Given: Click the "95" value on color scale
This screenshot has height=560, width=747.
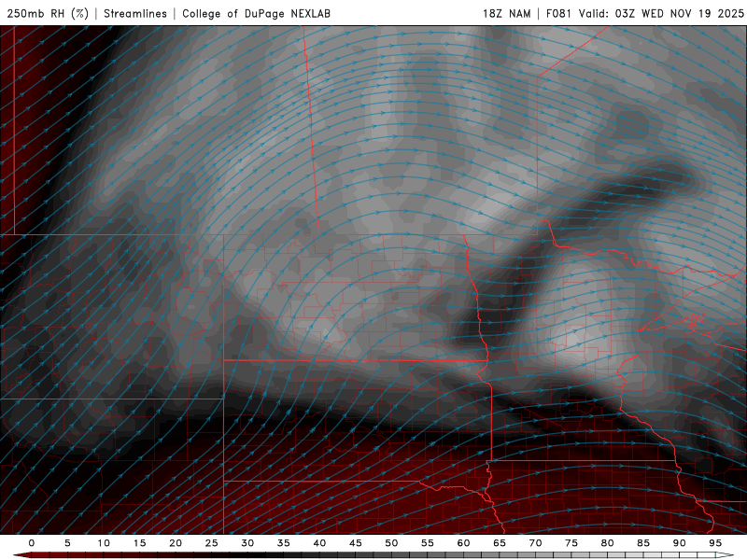Looking at the screenshot, I should (x=715, y=543).
